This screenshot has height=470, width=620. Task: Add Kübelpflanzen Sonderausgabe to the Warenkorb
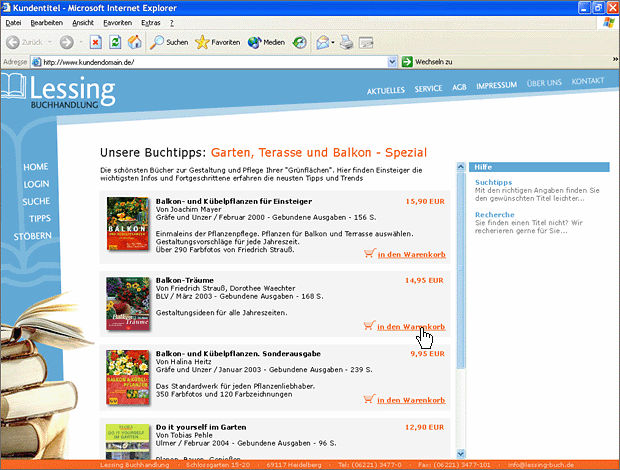pyautogui.click(x=411, y=400)
